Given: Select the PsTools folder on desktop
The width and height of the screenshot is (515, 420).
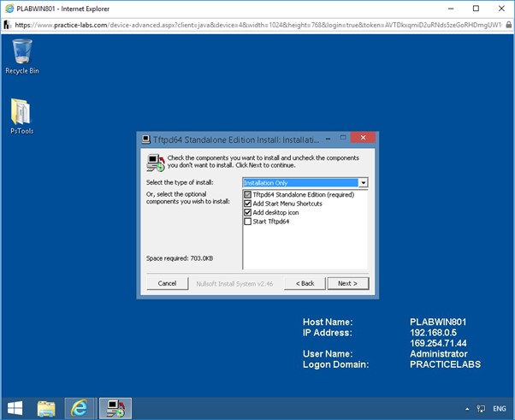Looking at the screenshot, I should 21,116.
